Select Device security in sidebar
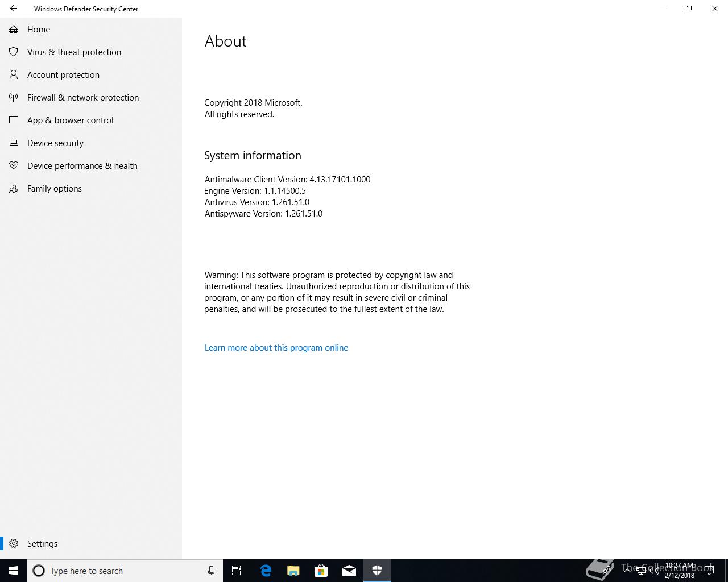728x582 pixels. click(x=91, y=143)
